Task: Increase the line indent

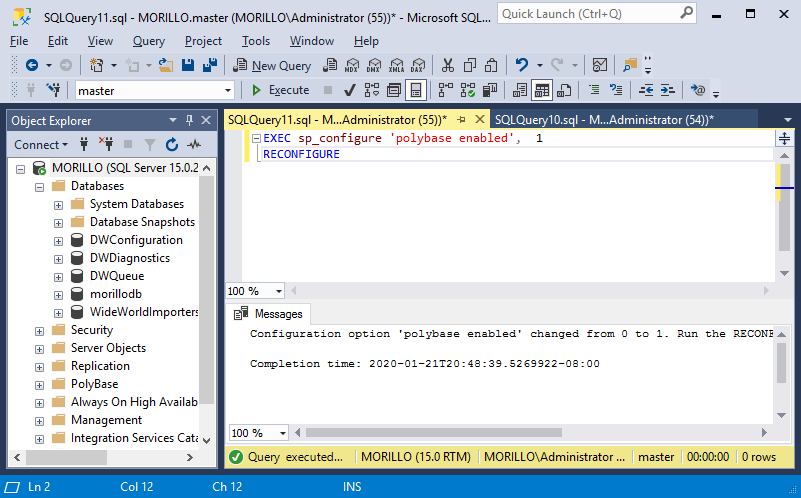Action: 668,90
